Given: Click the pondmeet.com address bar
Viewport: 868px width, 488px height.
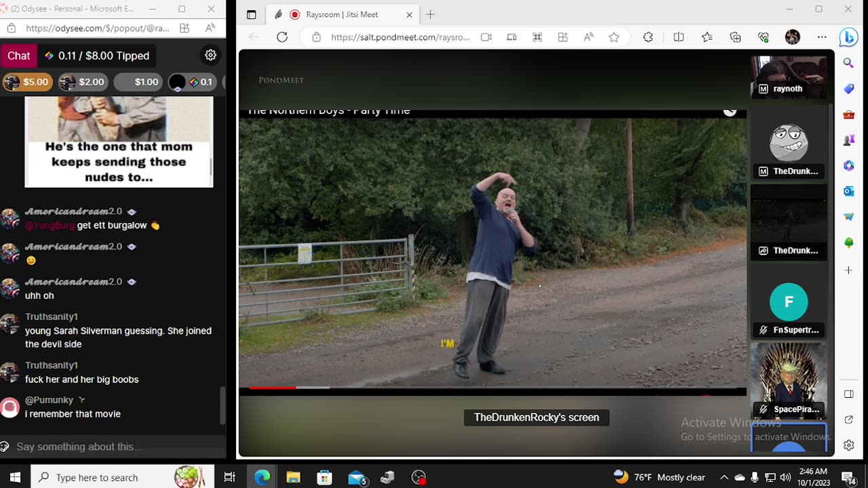Looking at the screenshot, I should point(400,37).
